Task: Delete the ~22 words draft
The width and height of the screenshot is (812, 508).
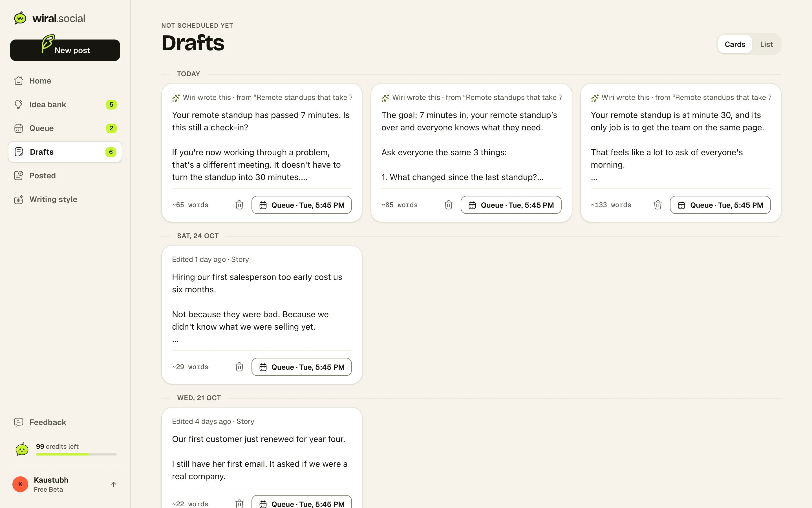Action: coord(239,504)
